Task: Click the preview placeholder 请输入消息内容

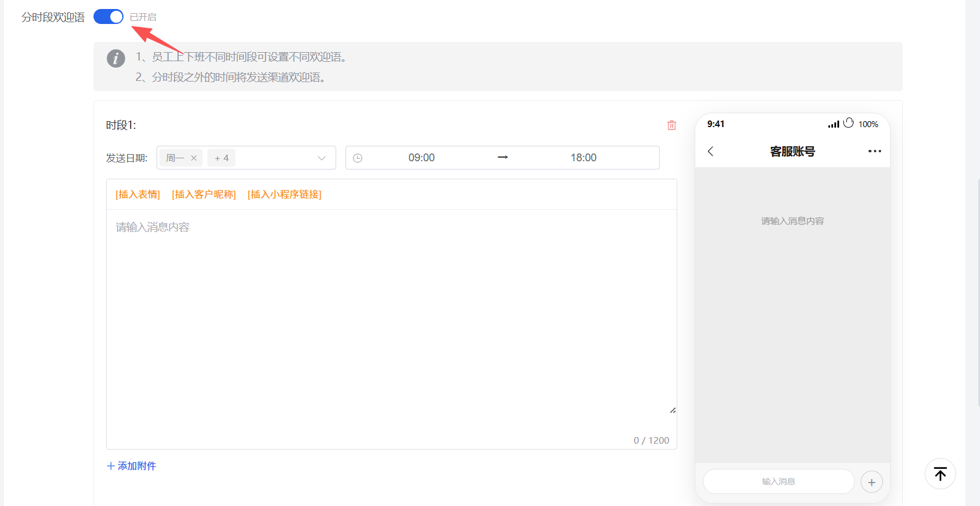Action: (792, 221)
